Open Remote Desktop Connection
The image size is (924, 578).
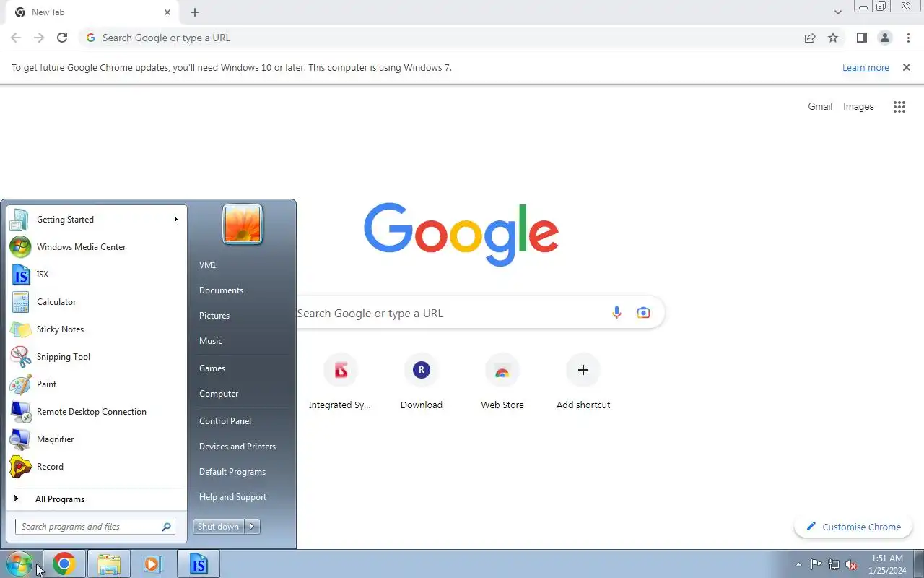point(96,412)
